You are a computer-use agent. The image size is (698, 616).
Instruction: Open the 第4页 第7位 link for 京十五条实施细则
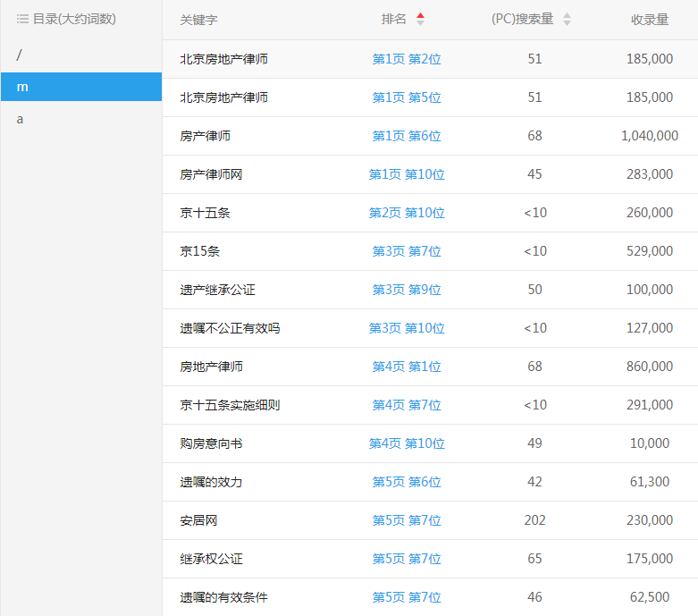click(x=407, y=405)
